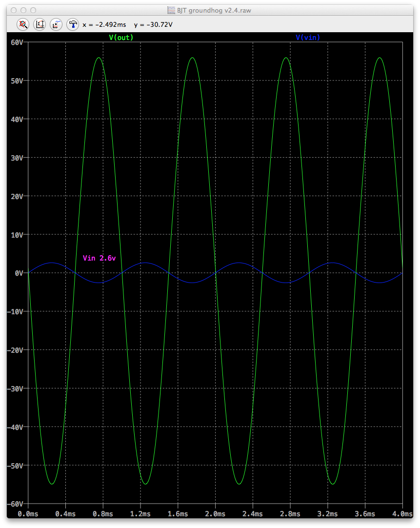Click the raw file icon in title bar

[171, 10]
